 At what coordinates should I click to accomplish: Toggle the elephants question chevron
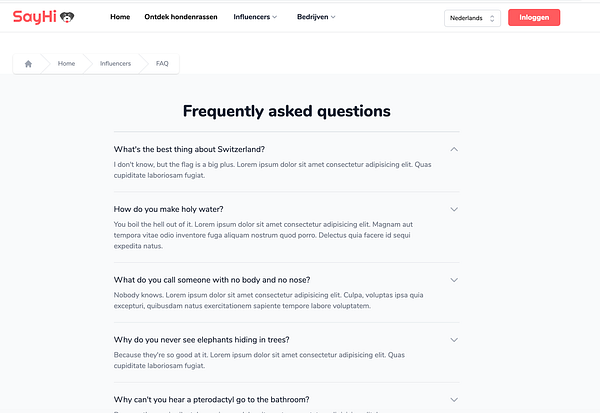coord(454,340)
